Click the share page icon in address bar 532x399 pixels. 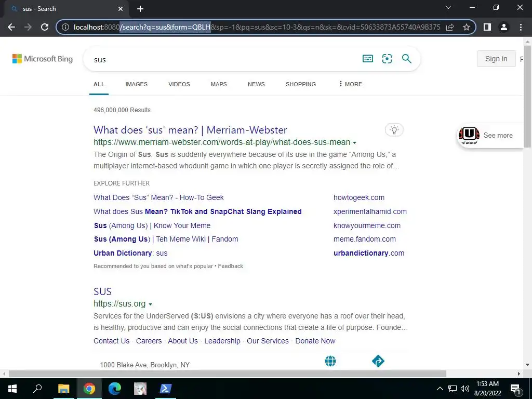450,27
